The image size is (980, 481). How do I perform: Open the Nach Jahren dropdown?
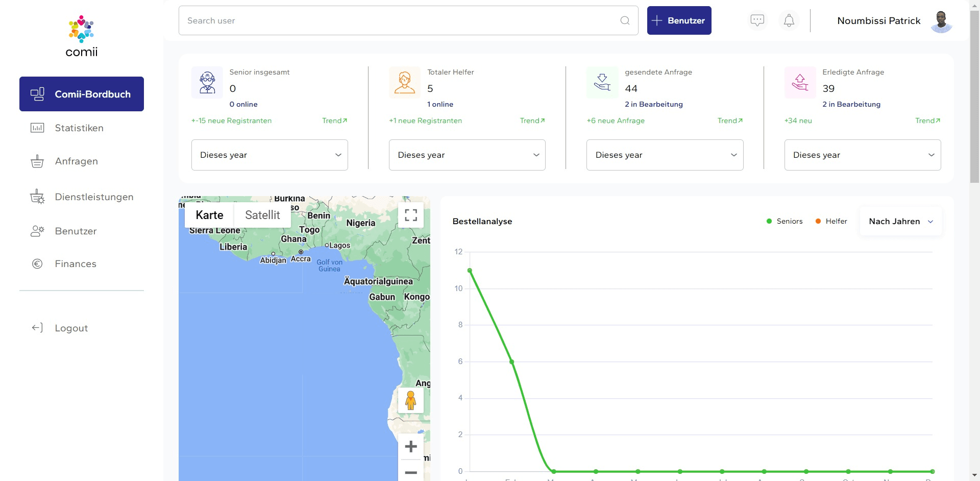click(x=901, y=221)
